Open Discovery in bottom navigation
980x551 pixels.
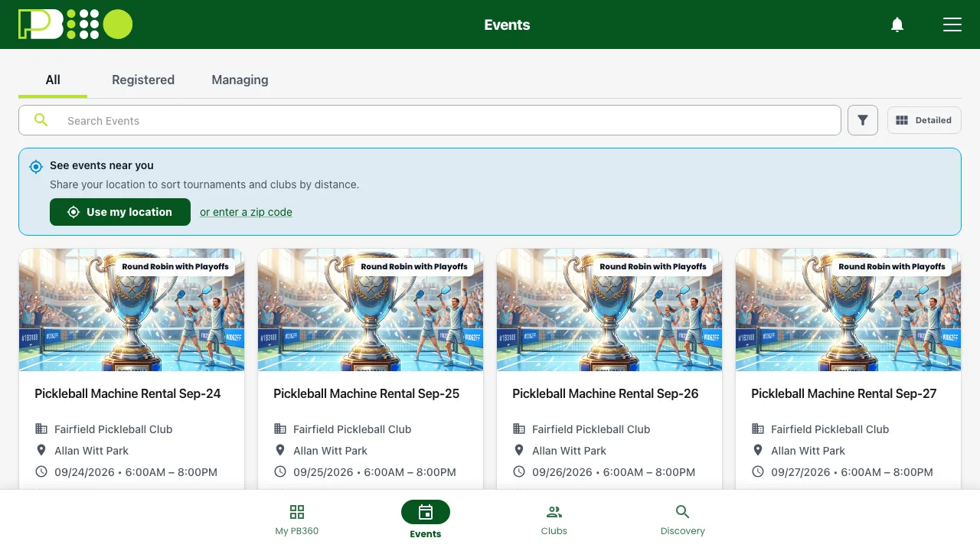click(x=683, y=520)
